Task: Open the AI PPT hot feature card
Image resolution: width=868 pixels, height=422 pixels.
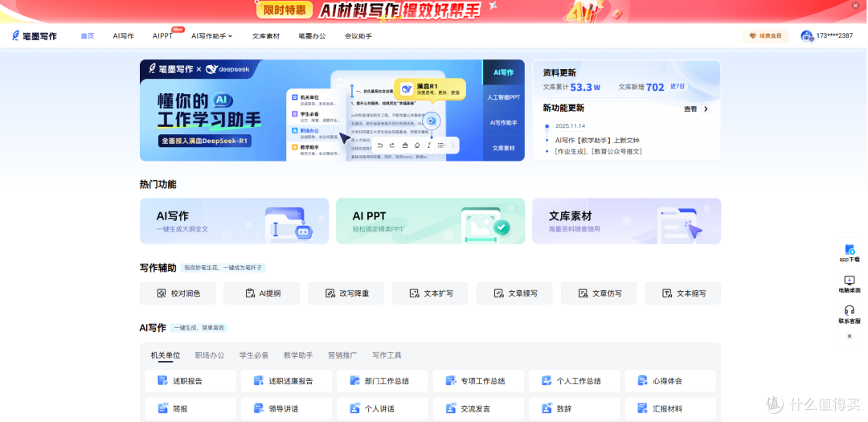Action: [430, 221]
